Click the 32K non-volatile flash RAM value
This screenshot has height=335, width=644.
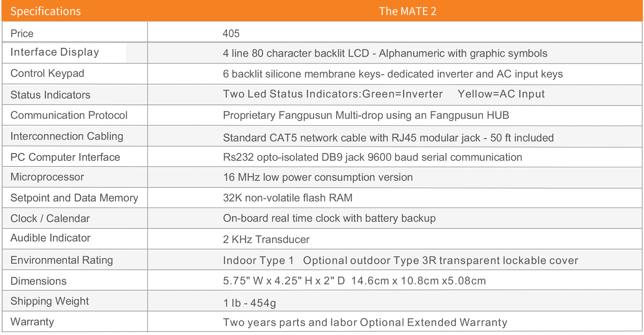[x=288, y=198]
